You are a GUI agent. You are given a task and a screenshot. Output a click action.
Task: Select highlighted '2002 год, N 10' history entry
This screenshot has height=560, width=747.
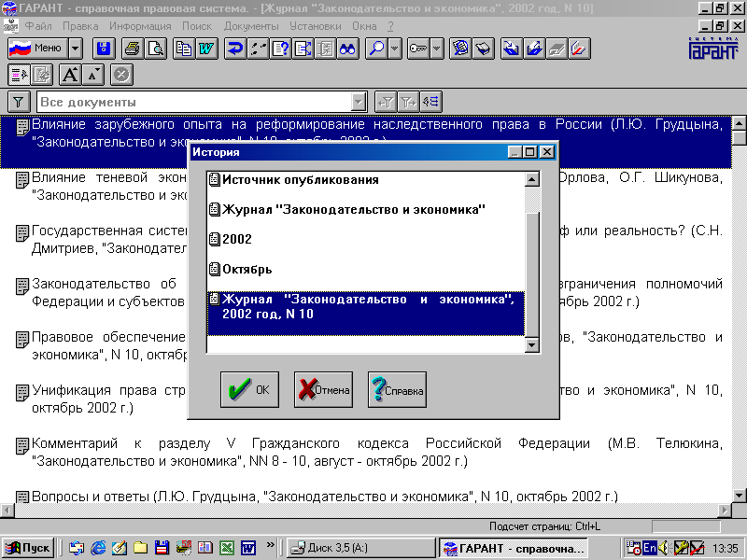tap(366, 314)
